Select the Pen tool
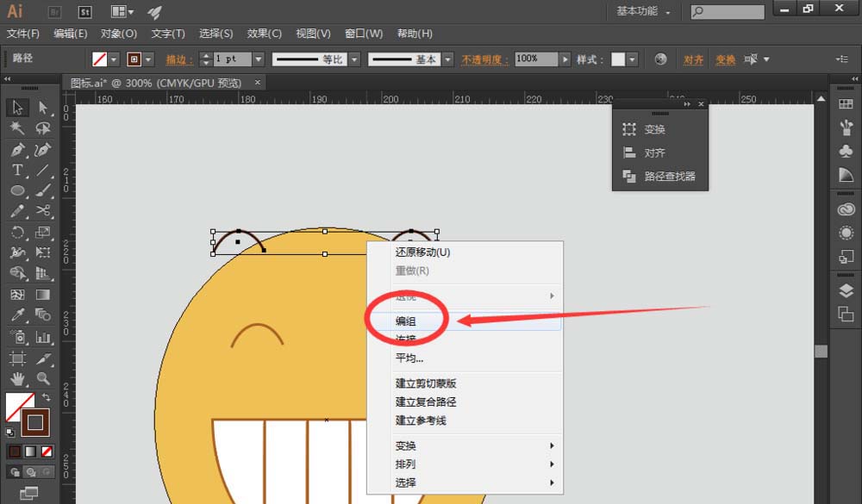The width and height of the screenshot is (862, 504). pyautogui.click(x=17, y=150)
